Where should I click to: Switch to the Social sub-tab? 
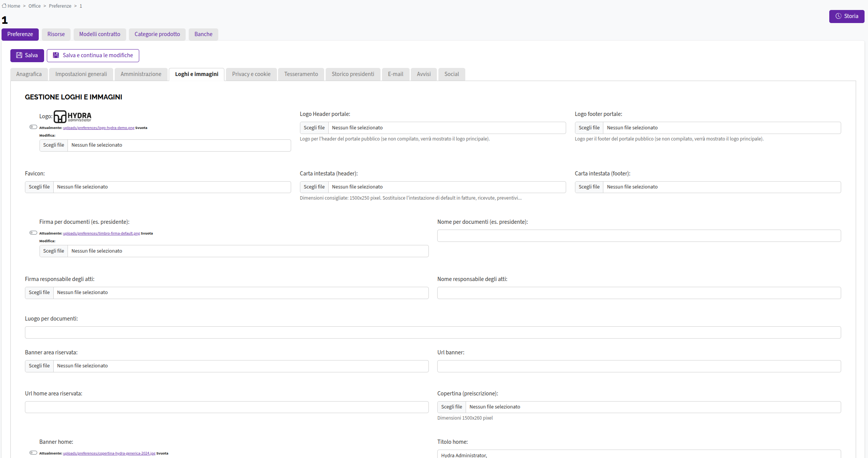(x=452, y=74)
